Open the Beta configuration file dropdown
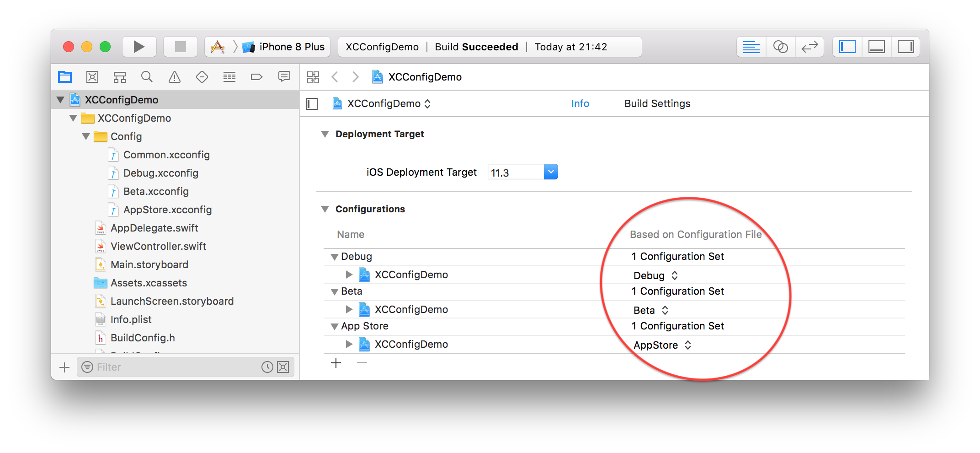 pos(666,310)
